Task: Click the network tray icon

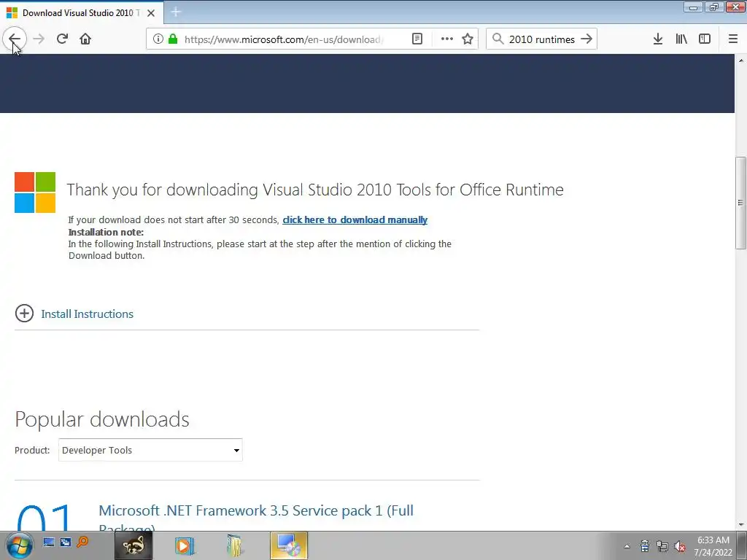Action: 662,546
